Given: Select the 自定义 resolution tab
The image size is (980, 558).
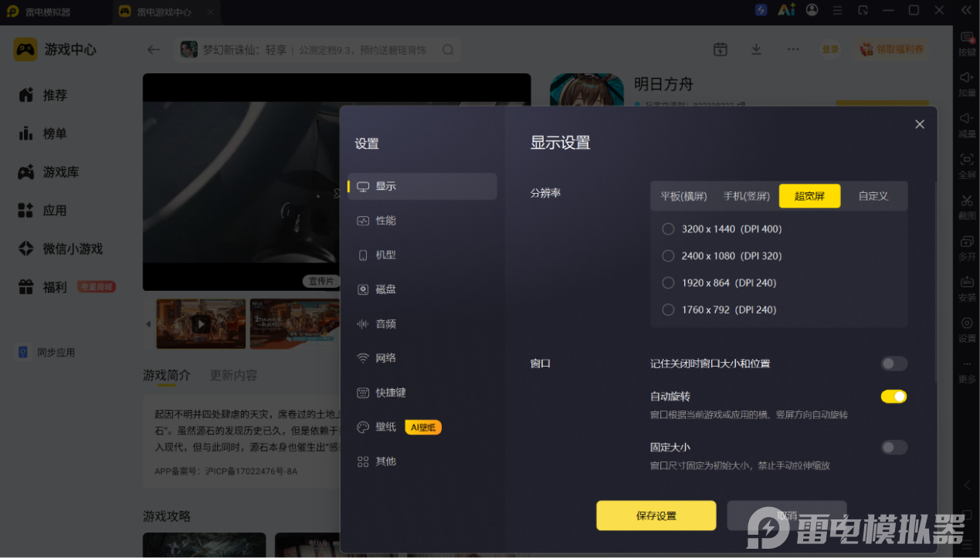Looking at the screenshot, I should click(x=873, y=196).
